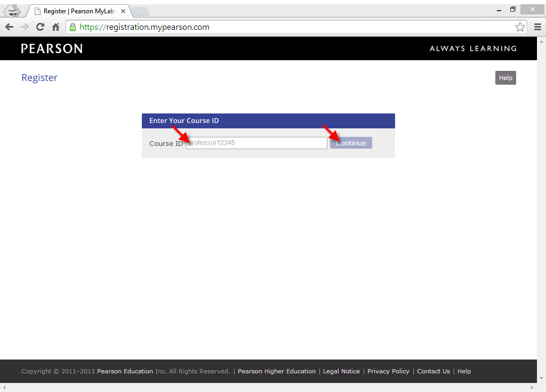Open the Pearson Higher Education link
Screen dimensions: 546x392
[x=276, y=371]
